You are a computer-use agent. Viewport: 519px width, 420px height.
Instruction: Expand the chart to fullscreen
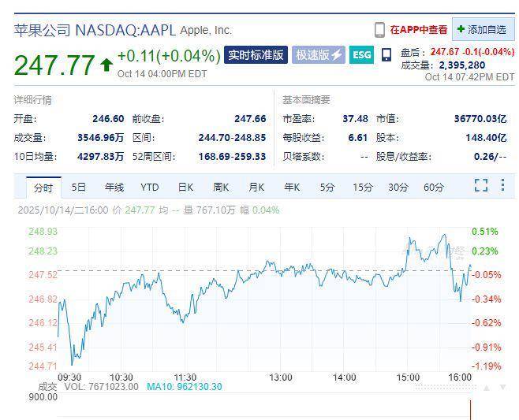pyautogui.click(x=481, y=186)
